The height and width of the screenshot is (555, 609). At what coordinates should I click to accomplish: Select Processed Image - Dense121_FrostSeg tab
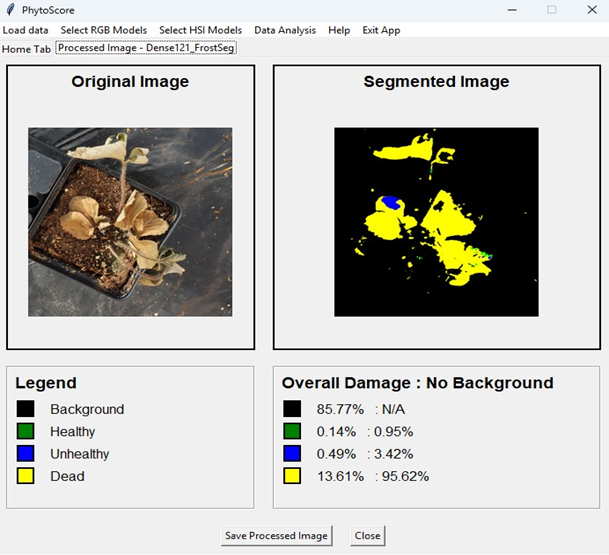click(x=146, y=48)
